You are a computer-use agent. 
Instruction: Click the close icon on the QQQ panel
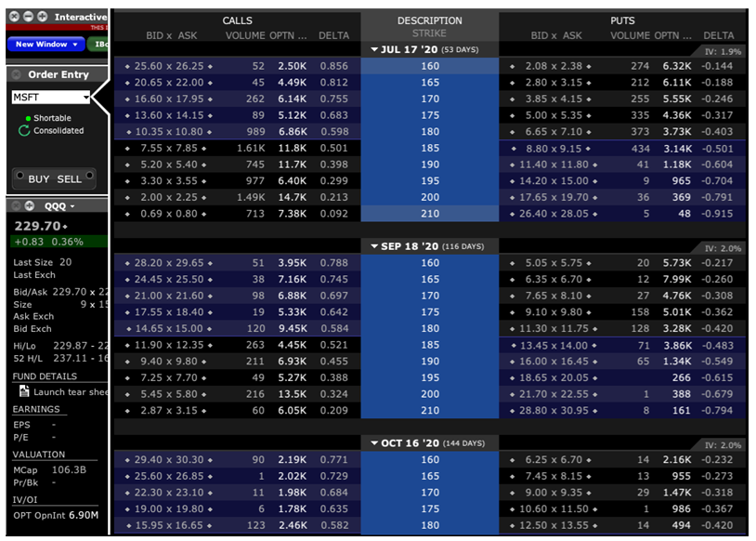click(16, 205)
